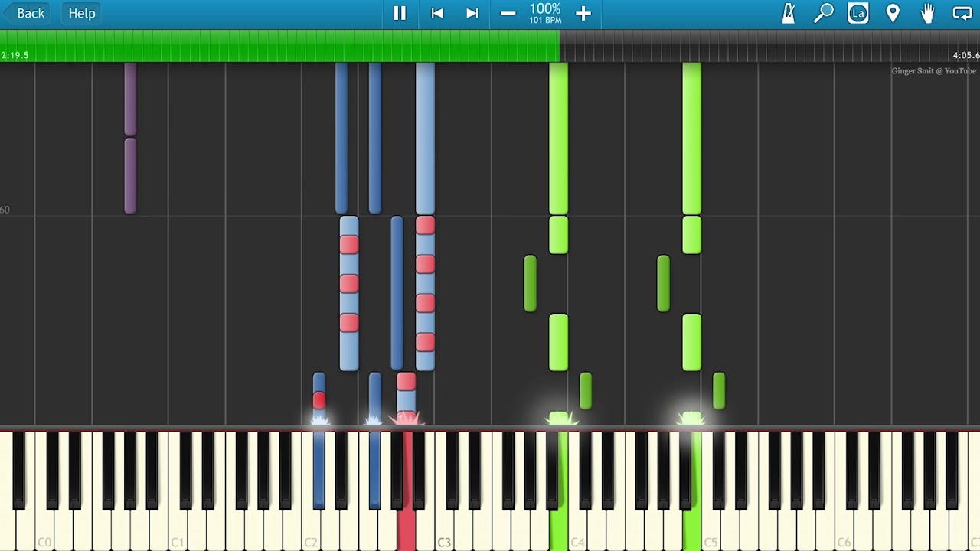
Task: Seek to unplayed part of timeline
Action: (x=769, y=46)
